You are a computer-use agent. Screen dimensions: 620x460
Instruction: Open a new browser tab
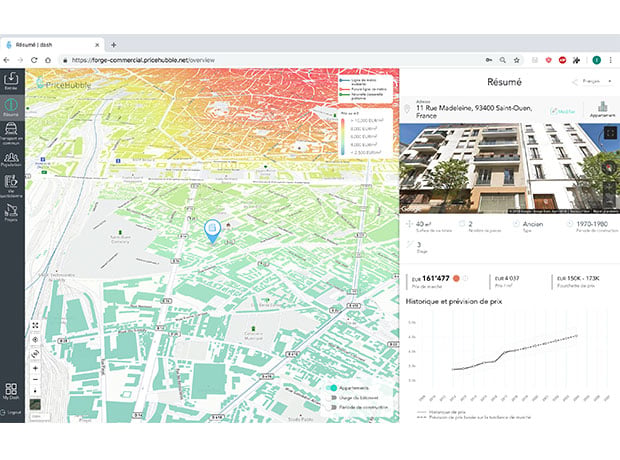113,45
